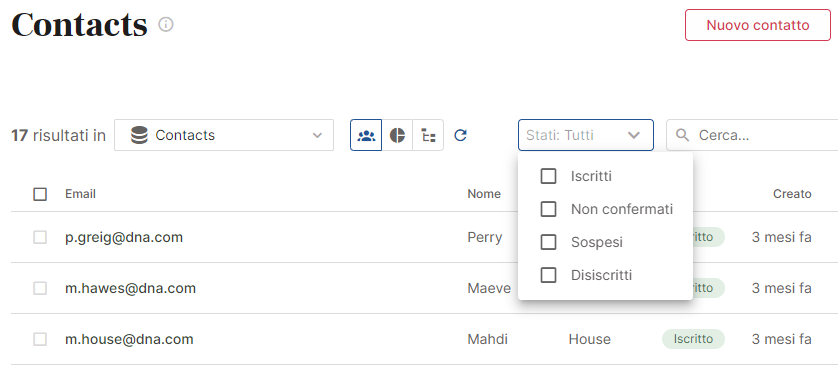The width and height of the screenshot is (838, 369).
Task: Click the Nuovo contatto button
Action: point(758,25)
